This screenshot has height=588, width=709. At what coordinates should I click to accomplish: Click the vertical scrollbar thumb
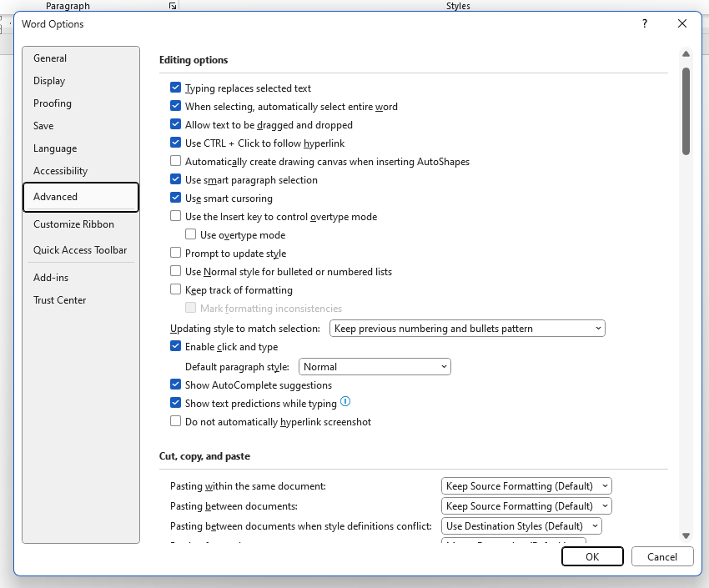686,111
